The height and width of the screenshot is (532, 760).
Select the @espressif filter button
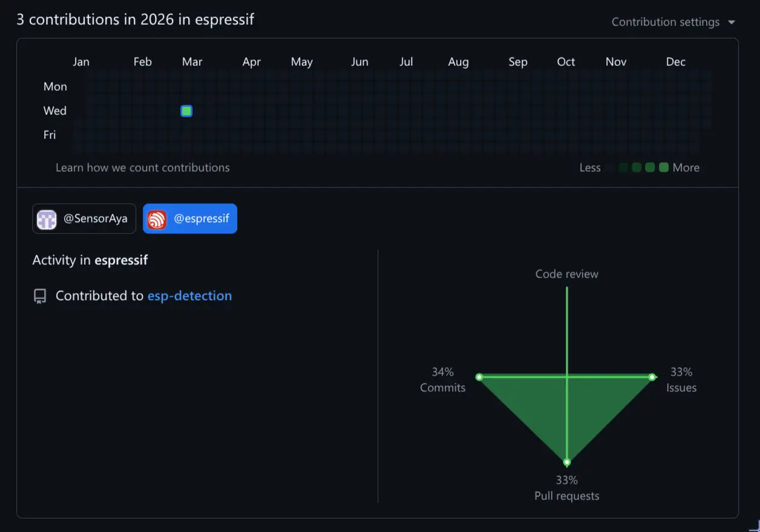[189, 219]
